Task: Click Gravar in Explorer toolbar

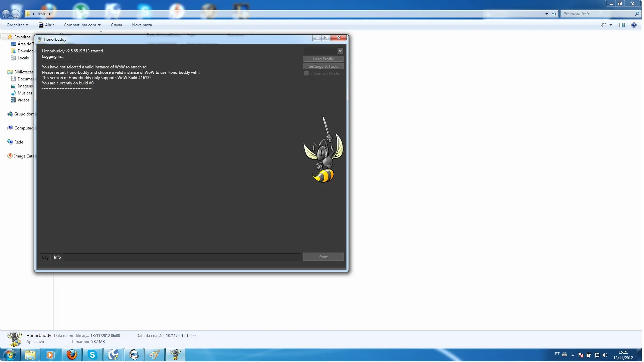Action: (117, 25)
